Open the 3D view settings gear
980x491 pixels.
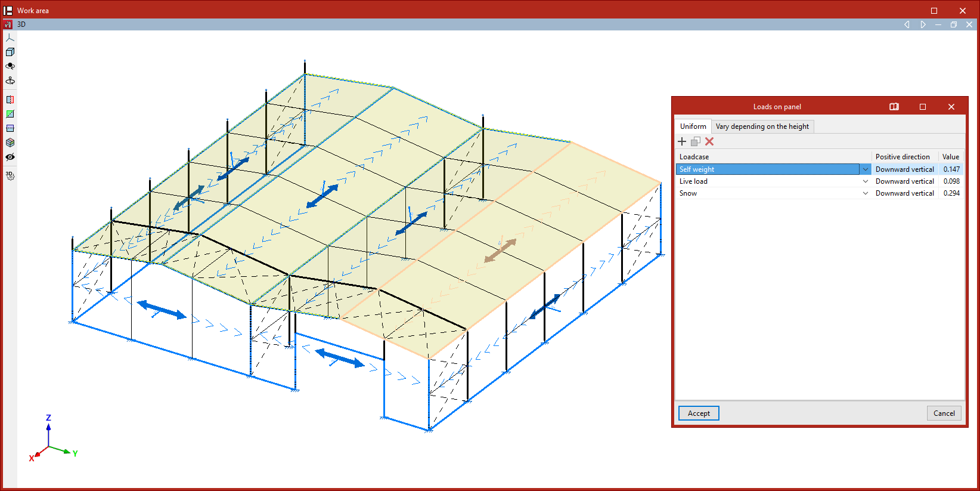(x=10, y=176)
